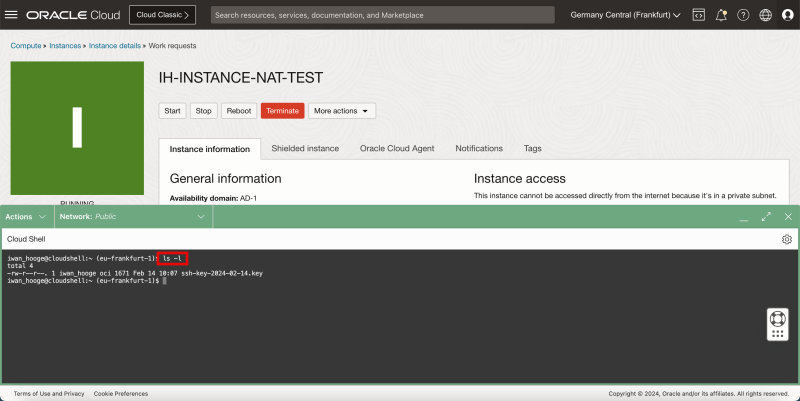Click the Instance access heading

520,179
